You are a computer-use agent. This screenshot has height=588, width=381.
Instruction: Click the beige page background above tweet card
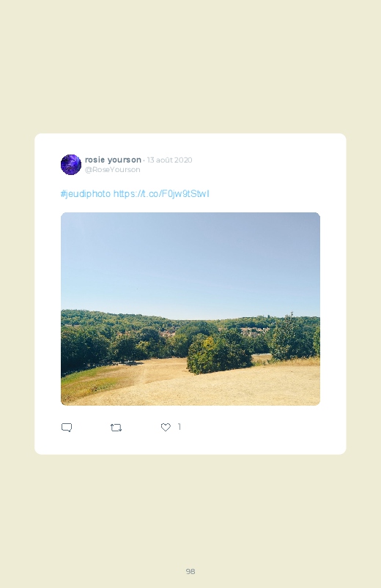pyautogui.click(x=190, y=67)
